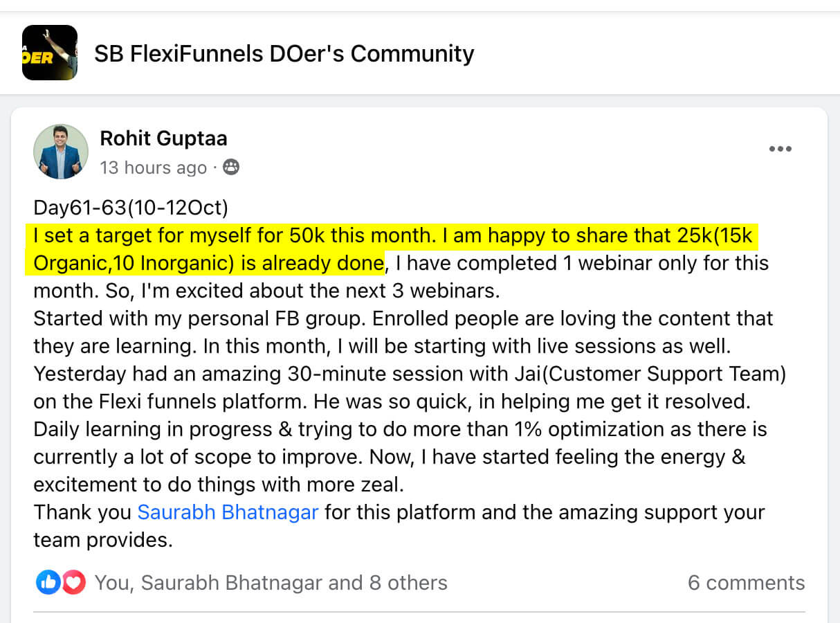Click Rohit Guptaa's profile picture
840x623 pixels.
click(x=61, y=152)
